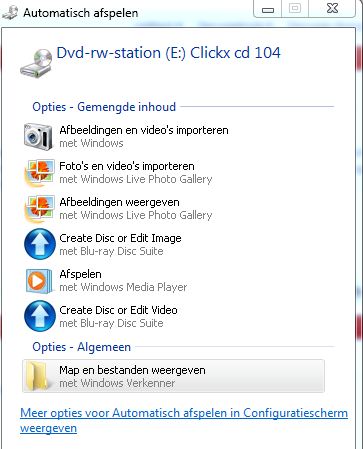Image resolution: width=363 pixels, height=449 pixels.
Task: Click Photo Gallery icon beside Foto's en video's importeren
Action: (x=39, y=173)
